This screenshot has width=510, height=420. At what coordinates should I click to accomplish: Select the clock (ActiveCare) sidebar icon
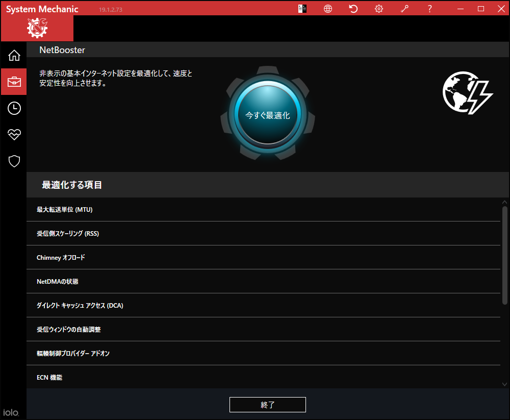[13, 108]
